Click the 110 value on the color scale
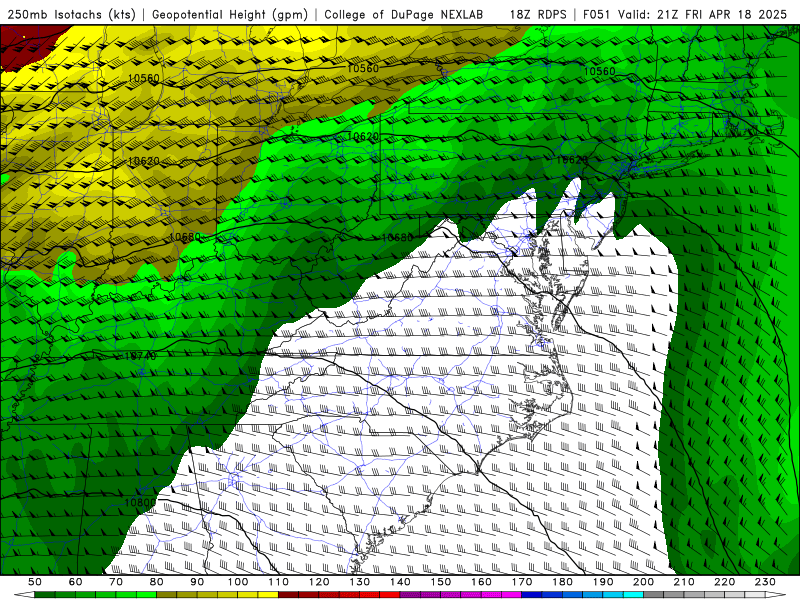 pyautogui.click(x=279, y=582)
